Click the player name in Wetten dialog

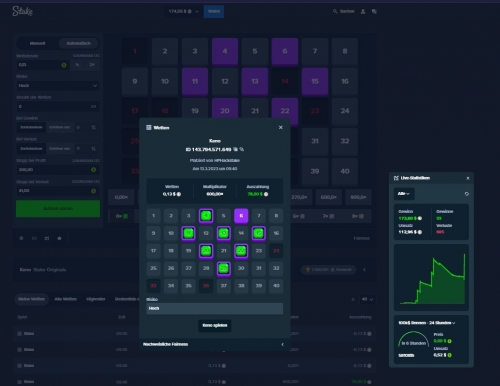click(x=226, y=160)
